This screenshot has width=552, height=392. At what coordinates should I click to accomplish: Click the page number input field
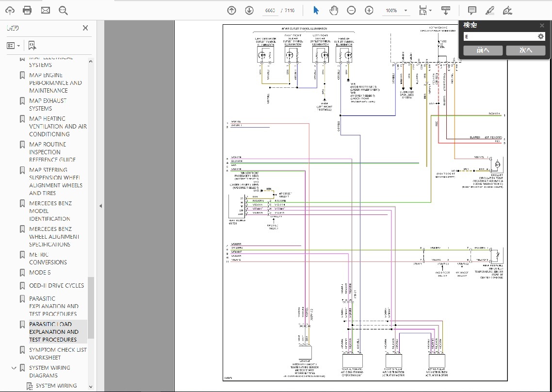pyautogui.click(x=270, y=11)
